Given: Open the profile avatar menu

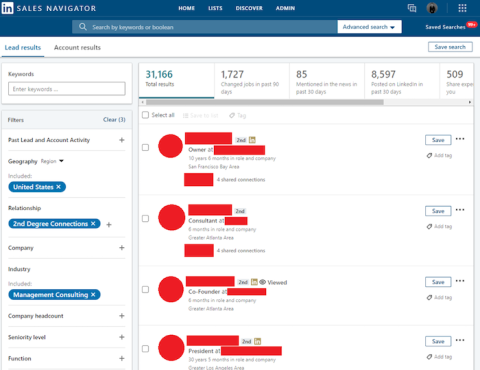Looking at the screenshot, I should click(x=432, y=8).
